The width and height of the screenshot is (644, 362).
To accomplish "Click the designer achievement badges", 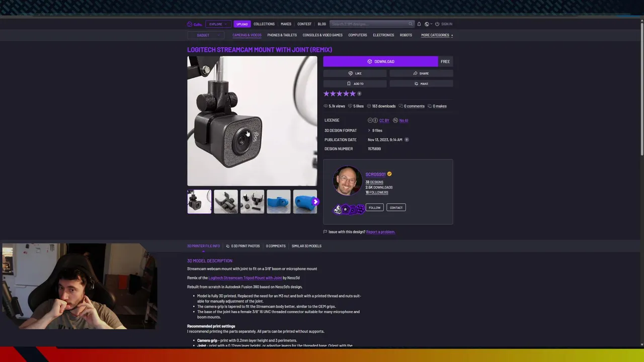I will tap(349, 209).
